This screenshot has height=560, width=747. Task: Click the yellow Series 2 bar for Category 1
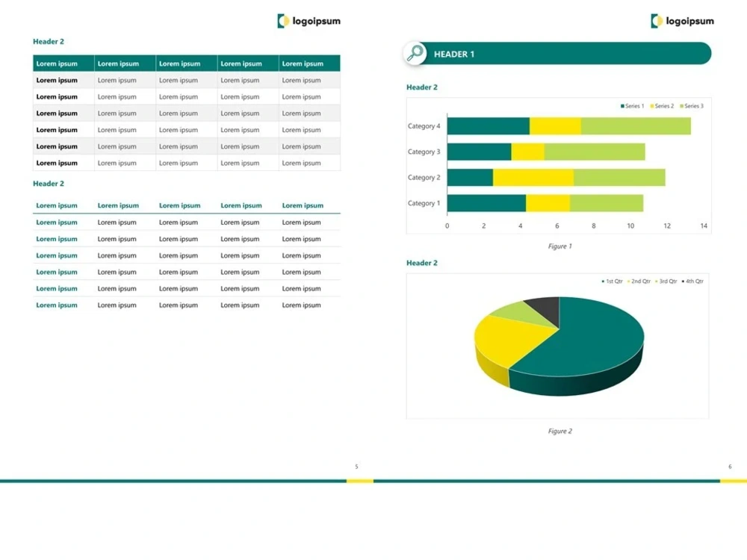pos(548,203)
